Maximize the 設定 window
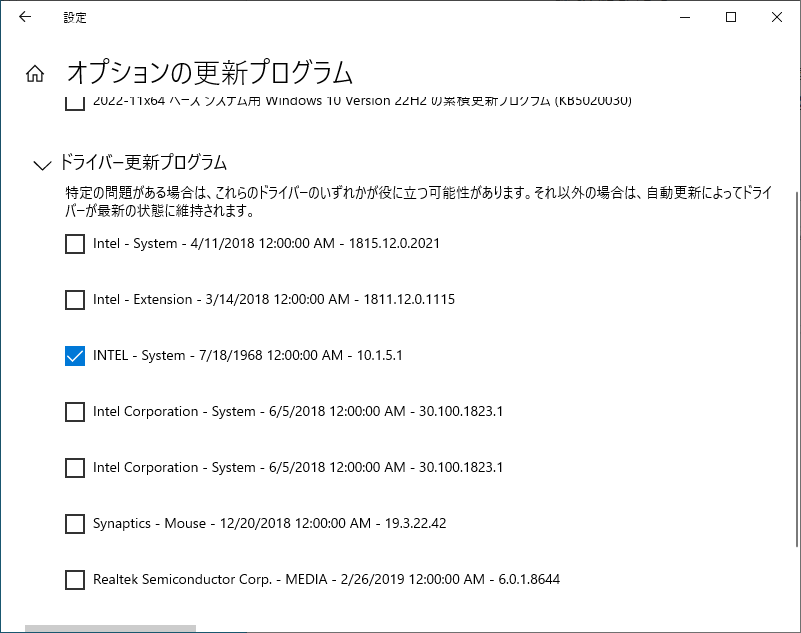 coord(731,17)
